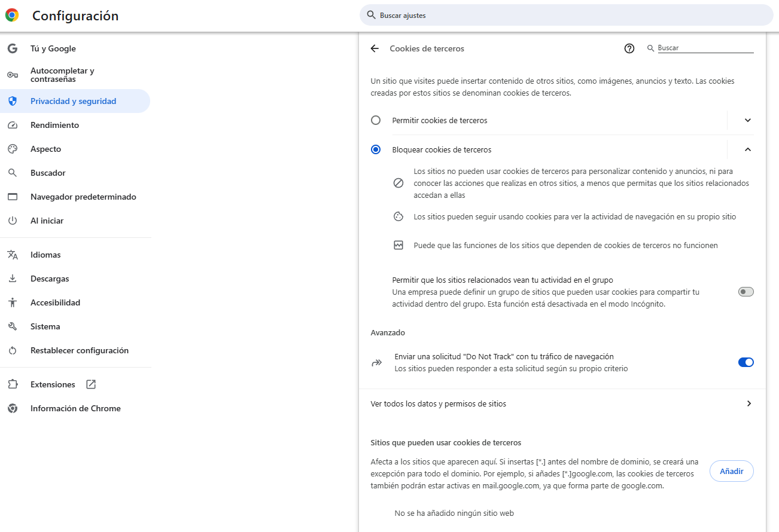779x532 pixels.
Task: Open Extensiones in a new tab
Action: [x=91, y=384]
